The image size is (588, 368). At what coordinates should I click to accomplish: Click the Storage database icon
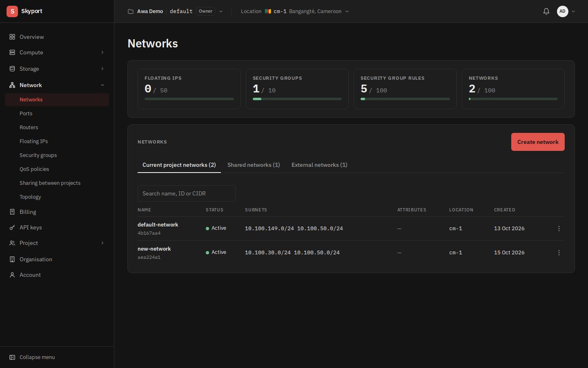point(12,69)
